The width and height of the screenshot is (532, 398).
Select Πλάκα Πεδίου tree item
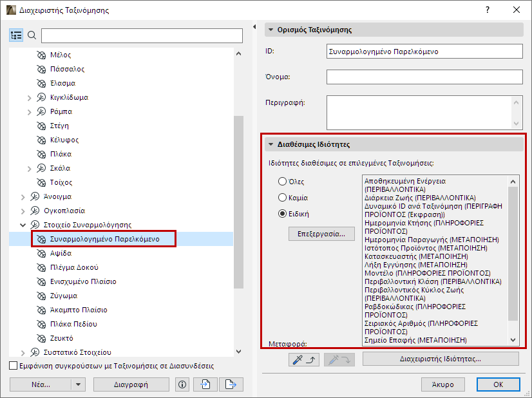point(73,325)
